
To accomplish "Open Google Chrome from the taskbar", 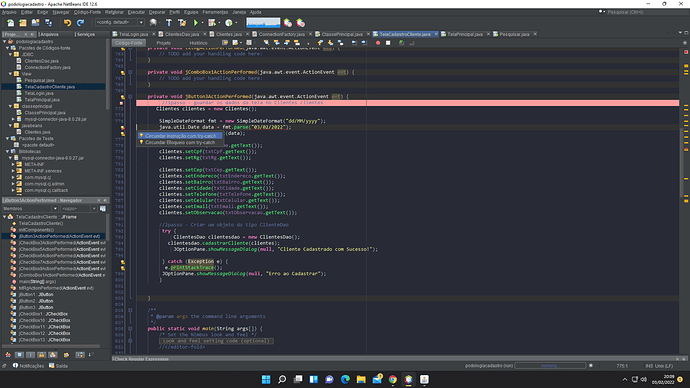I will (393, 379).
